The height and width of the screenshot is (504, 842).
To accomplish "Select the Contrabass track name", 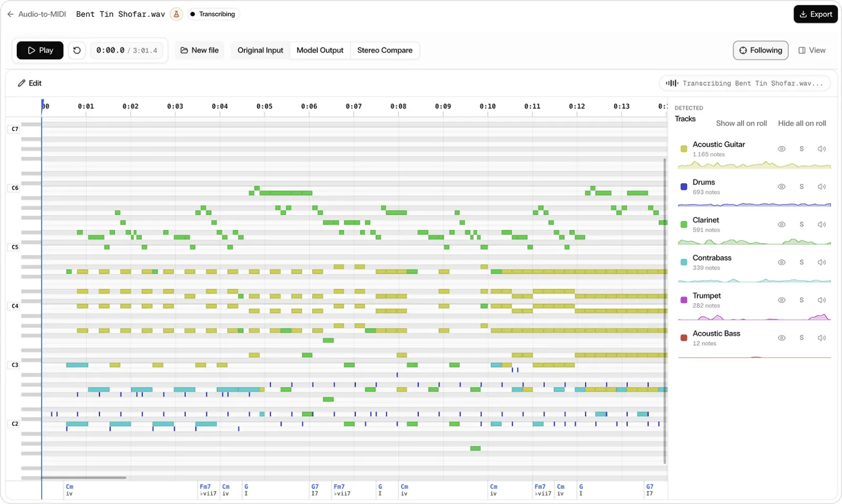I will 712,258.
